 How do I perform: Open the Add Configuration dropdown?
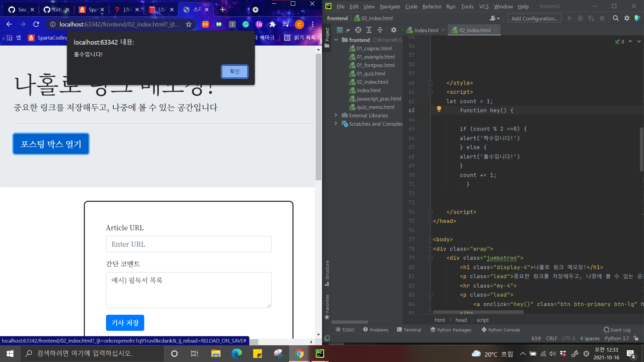534,18
